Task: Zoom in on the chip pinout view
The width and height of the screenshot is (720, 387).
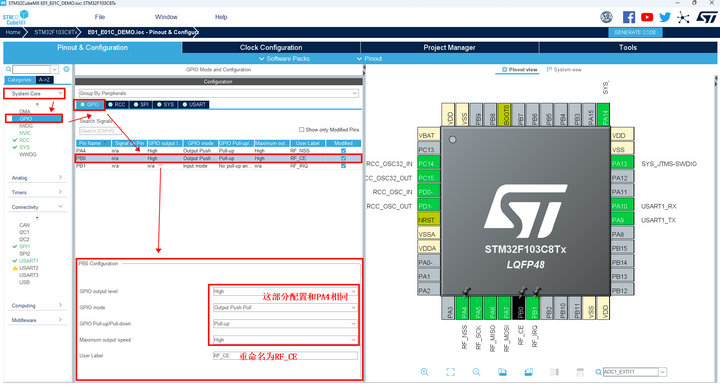Action: [424, 372]
